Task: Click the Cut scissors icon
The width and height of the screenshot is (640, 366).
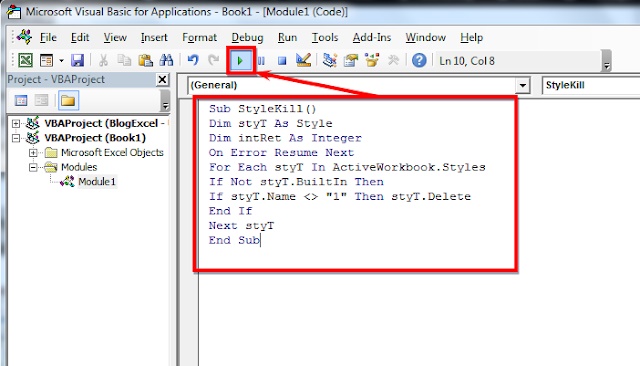Action: [x=103, y=61]
